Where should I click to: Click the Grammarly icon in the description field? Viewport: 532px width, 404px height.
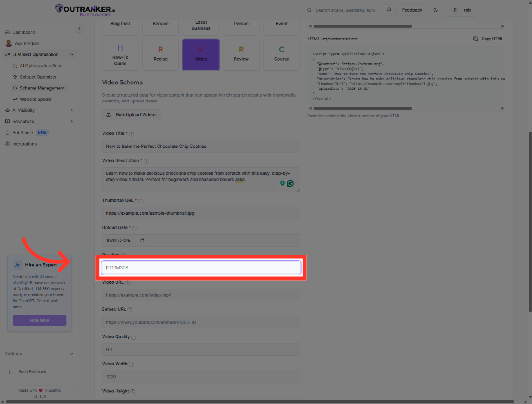pos(290,183)
